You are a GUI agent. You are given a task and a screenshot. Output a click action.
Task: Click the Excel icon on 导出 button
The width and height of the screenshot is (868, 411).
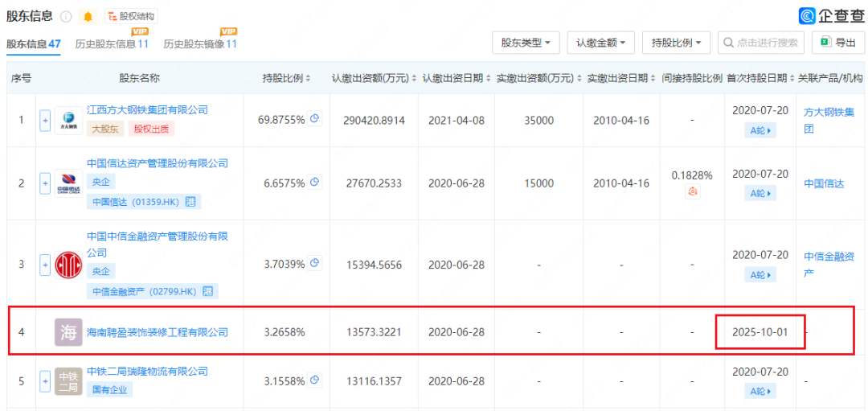click(825, 42)
